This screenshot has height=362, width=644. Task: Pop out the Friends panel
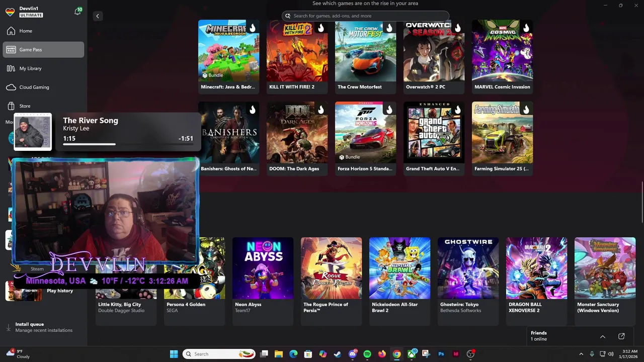click(621, 336)
